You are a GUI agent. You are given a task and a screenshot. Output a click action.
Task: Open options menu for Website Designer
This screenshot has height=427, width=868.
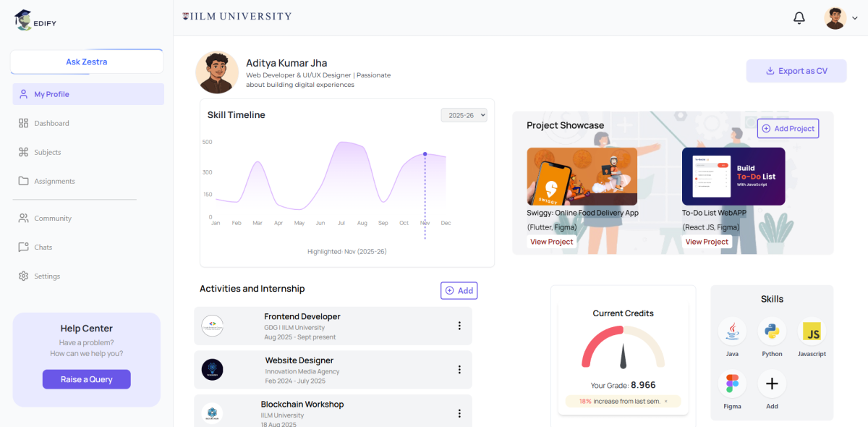pyautogui.click(x=459, y=369)
